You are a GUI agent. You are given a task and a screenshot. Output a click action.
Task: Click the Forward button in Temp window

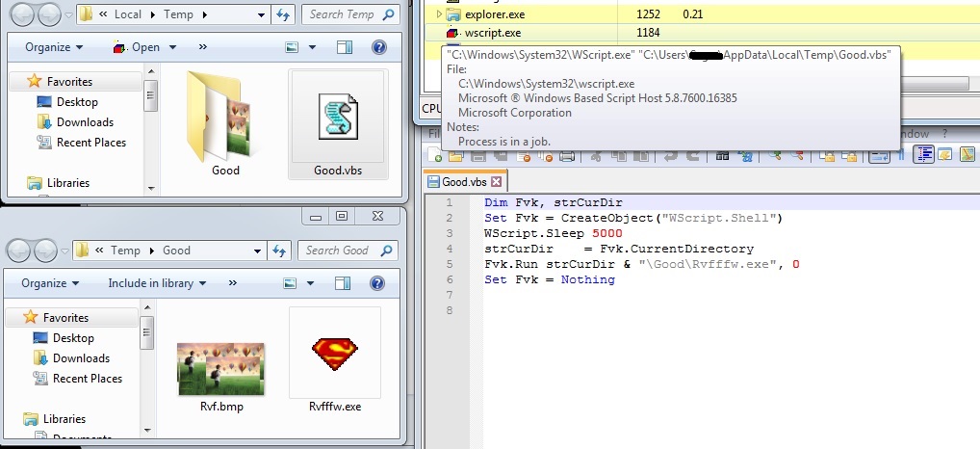click(49, 15)
